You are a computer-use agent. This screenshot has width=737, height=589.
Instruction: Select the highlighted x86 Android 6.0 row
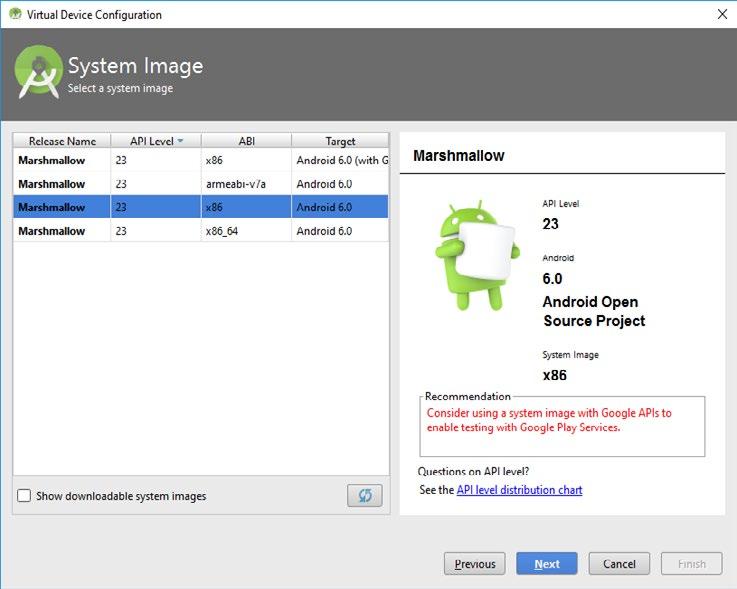(x=201, y=207)
